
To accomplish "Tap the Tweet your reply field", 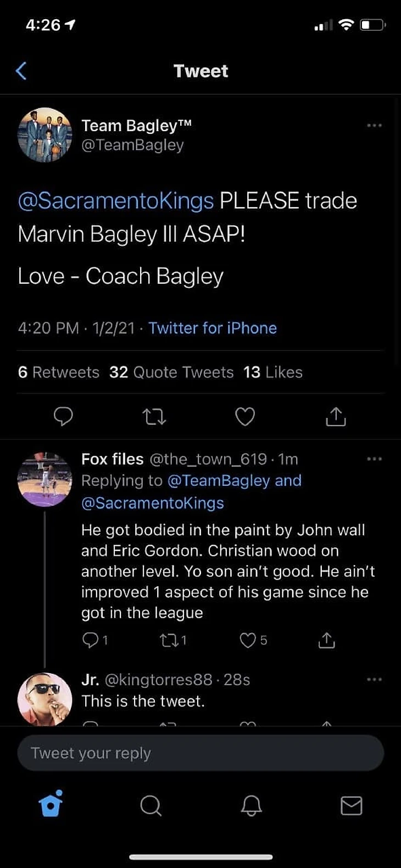I will pyautogui.click(x=200, y=753).
